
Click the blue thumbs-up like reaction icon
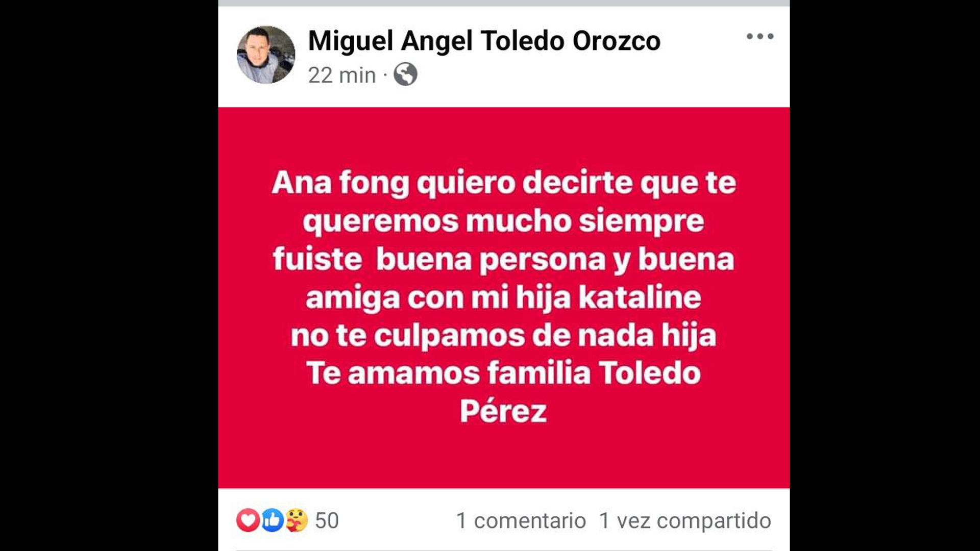(273, 520)
